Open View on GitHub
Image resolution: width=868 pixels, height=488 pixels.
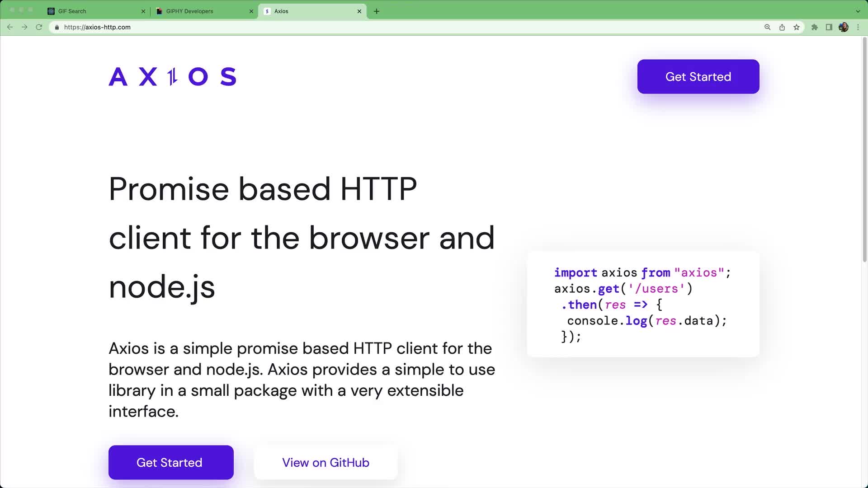click(x=325, y=462)
